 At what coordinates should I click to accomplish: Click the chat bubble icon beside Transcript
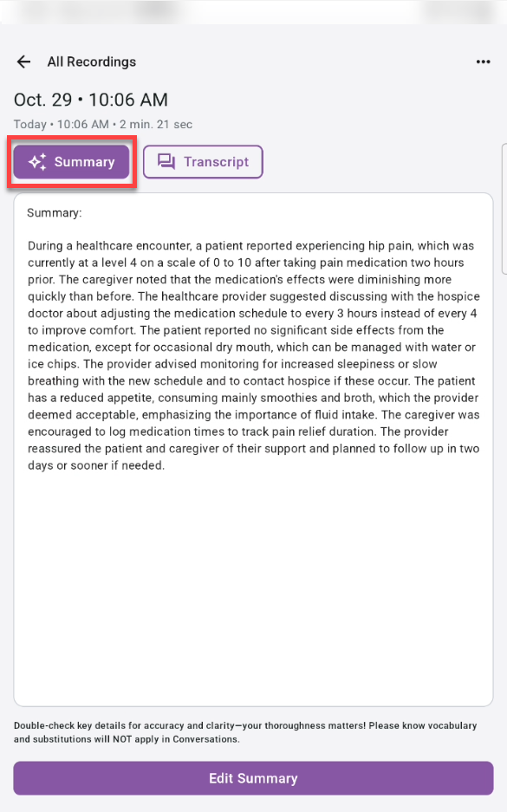pyautogui.click(x=167, y=161)
